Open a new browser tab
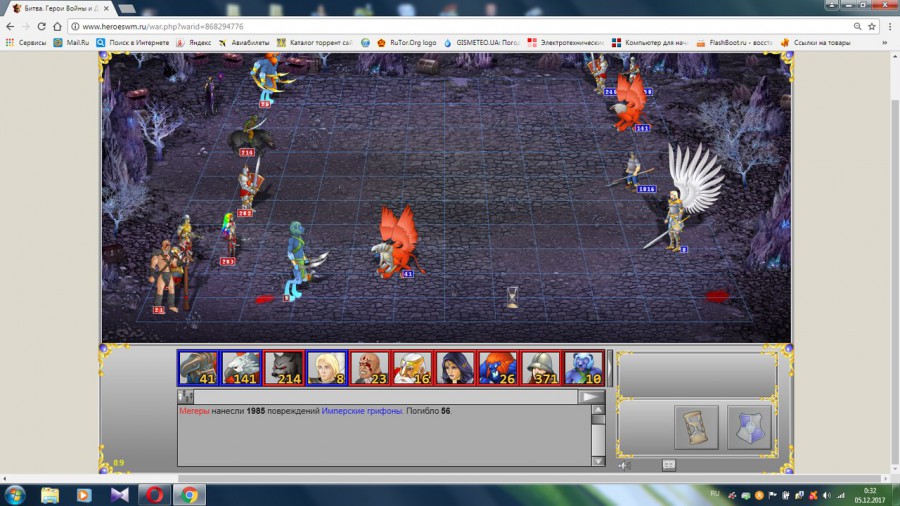The width and height of the screenshot is (900, 506). click(127, 9)
